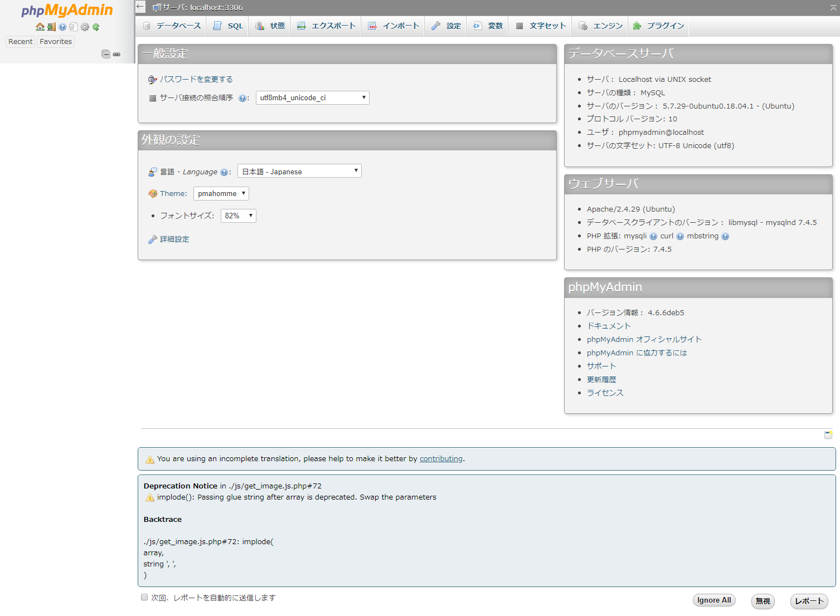
Task: Click the Recent button
Action: (x=21, y=42)
